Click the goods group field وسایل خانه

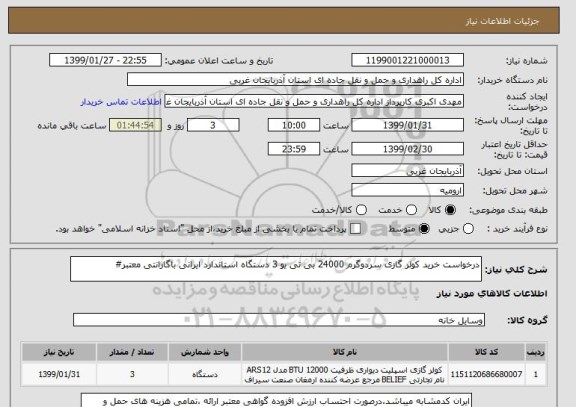pos(279,320)
